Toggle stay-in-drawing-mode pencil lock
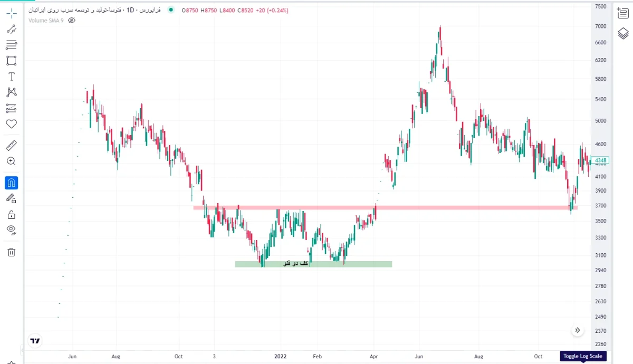 12,199
